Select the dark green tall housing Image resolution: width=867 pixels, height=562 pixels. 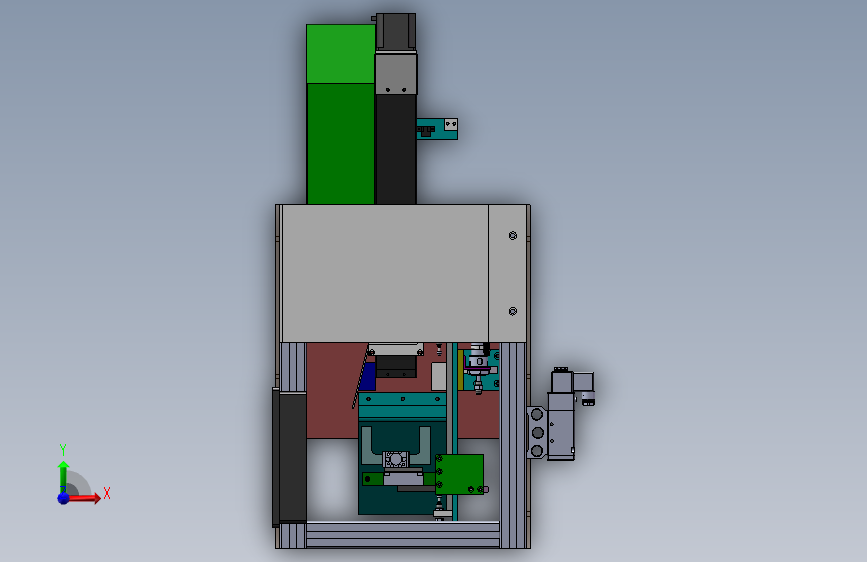(341, 144)
